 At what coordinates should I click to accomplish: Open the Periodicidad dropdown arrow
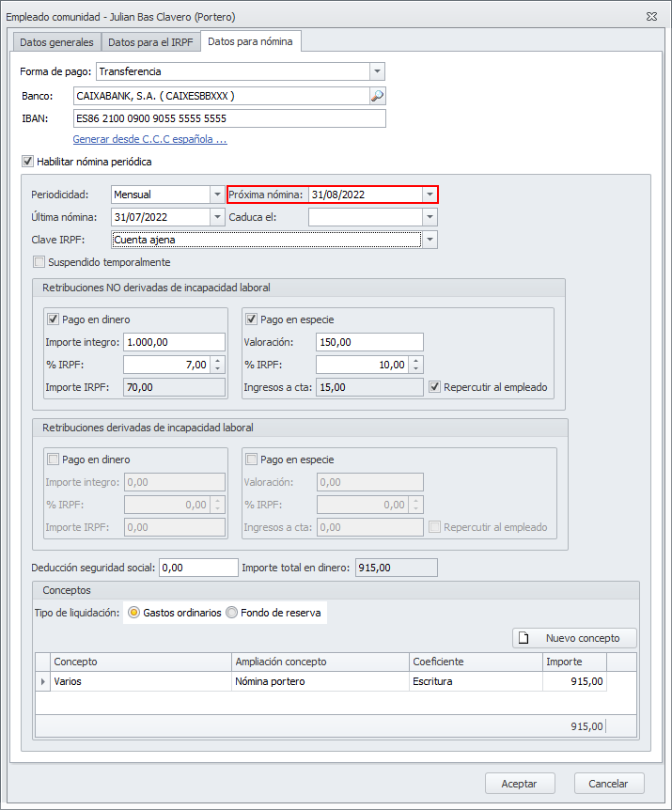(217, 195)
